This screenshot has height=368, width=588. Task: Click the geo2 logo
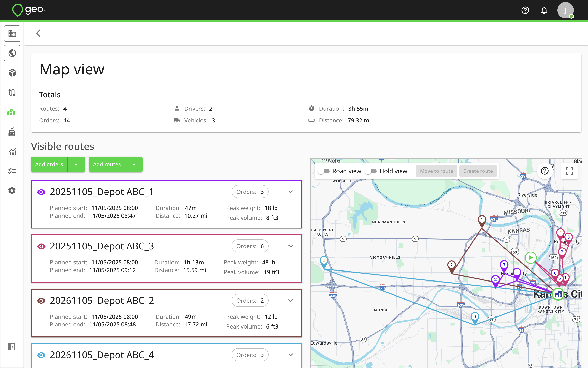[29, 10]
